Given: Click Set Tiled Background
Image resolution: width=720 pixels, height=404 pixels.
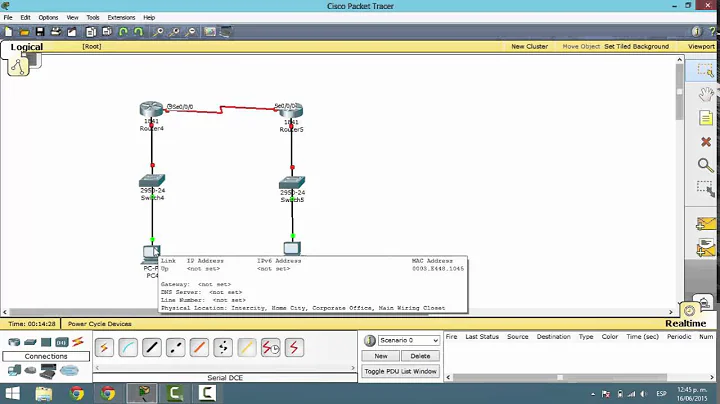Looking at the screenshot, I should pyautogui.click(x=636, y=46).
